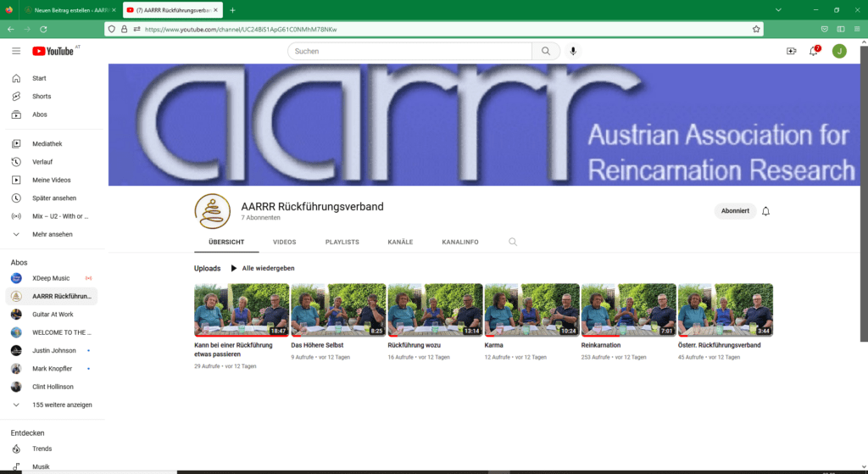Viewport: 868px width, 474px height.
Task: Open Österr. Rückführungsverband video thumbnail
Action: 726,310
